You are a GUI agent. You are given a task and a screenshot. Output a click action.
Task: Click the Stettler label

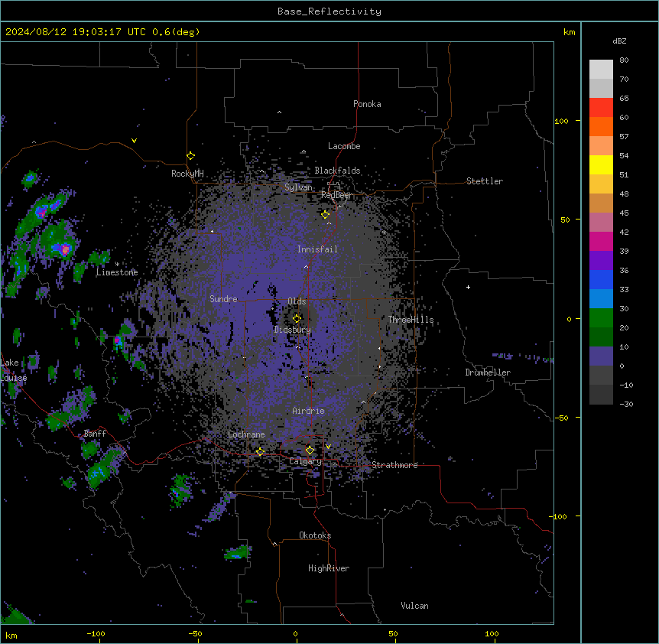pos(485,181)
